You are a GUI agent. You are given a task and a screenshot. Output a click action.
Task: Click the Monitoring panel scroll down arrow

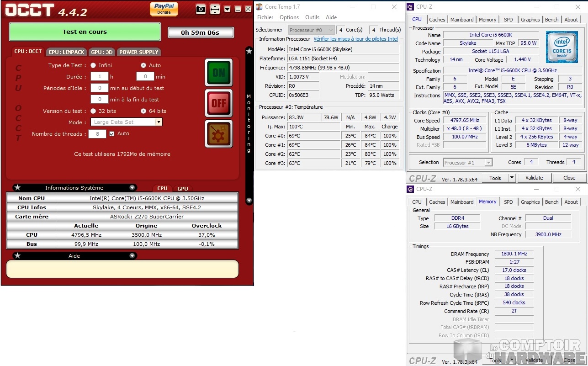coord(249,200)
